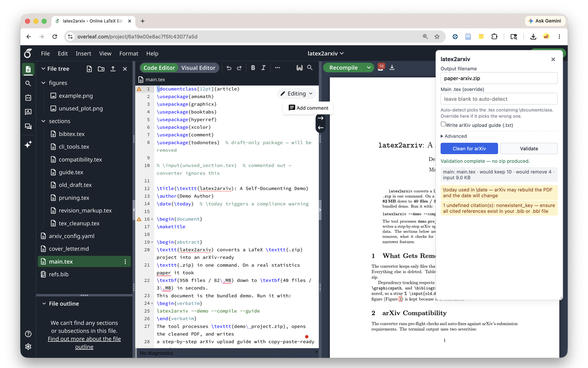View compile logs with the 10 badge
588x368 pixels.
[x=381, y=67]
